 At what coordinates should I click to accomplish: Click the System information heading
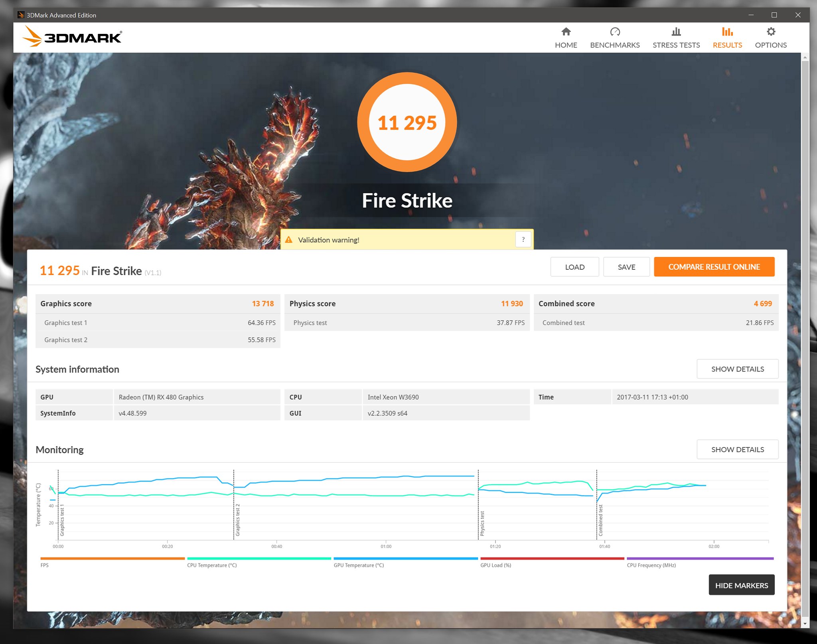click(77, 369)
